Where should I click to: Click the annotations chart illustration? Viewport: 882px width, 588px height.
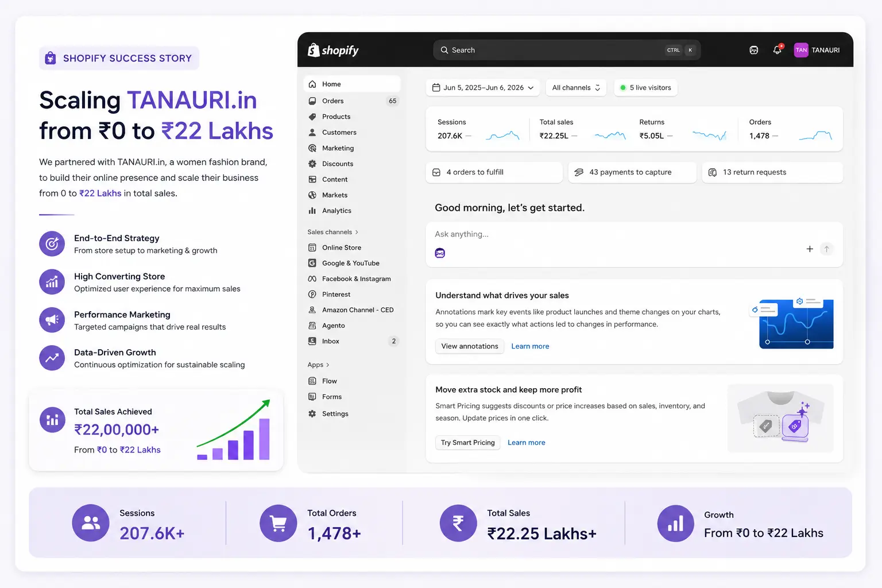tap(793, 323)
